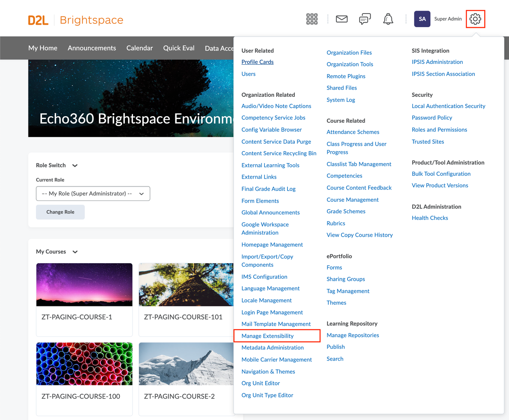Viewport: 509px width, 420px height.
Task: Open the course selector grid icon
Action: pyautogui.click(x=312, y=19)
